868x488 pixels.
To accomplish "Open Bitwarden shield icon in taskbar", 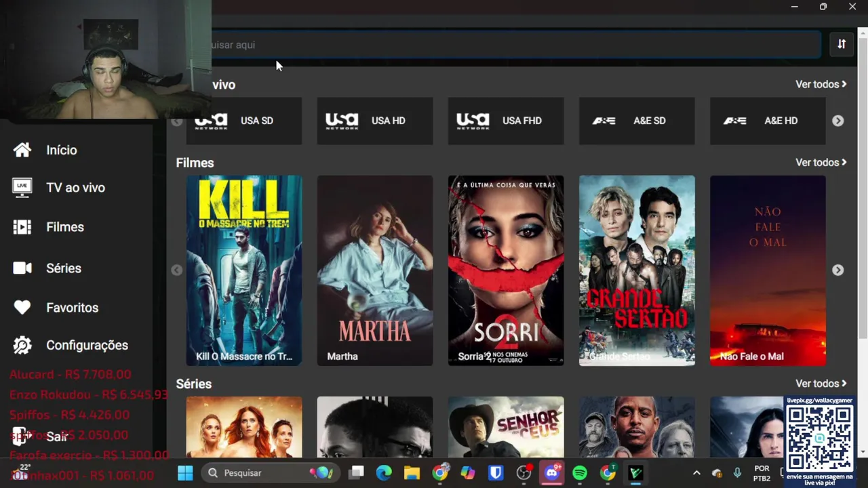I will [496, 473].
